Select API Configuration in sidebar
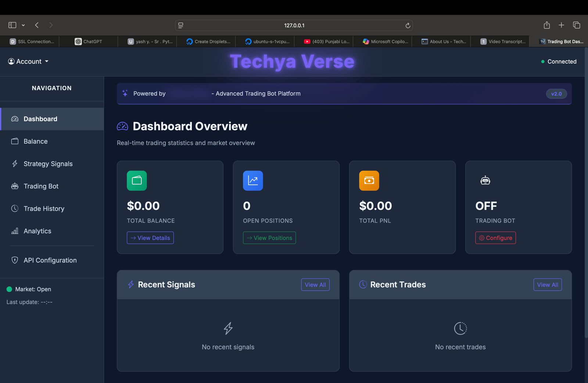Screen dimensions: 588x383 [50, 260]
